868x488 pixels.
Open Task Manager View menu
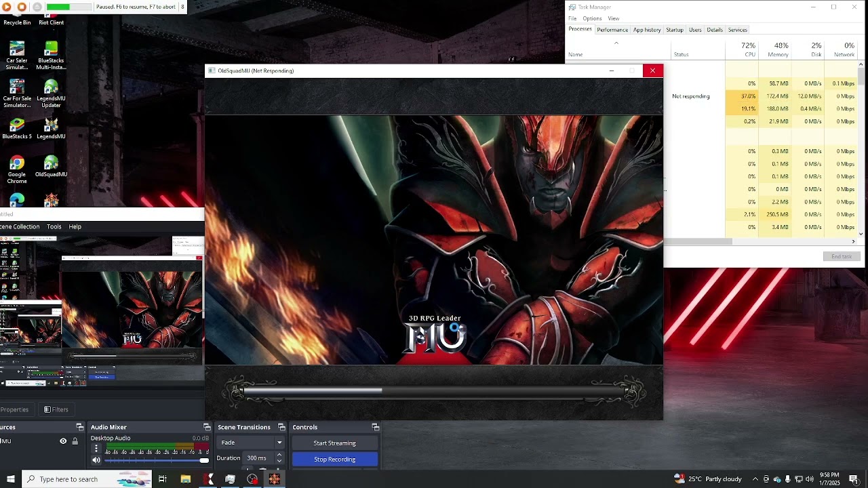613,18
